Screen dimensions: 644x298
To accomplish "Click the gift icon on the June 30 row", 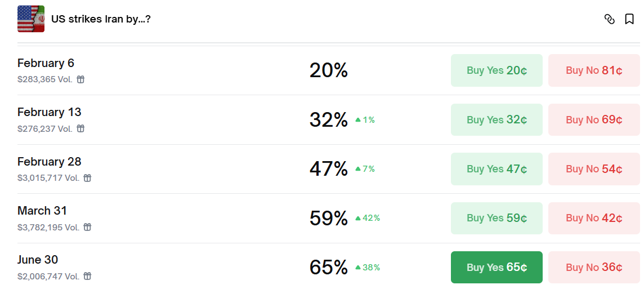I will coord(87,276).
